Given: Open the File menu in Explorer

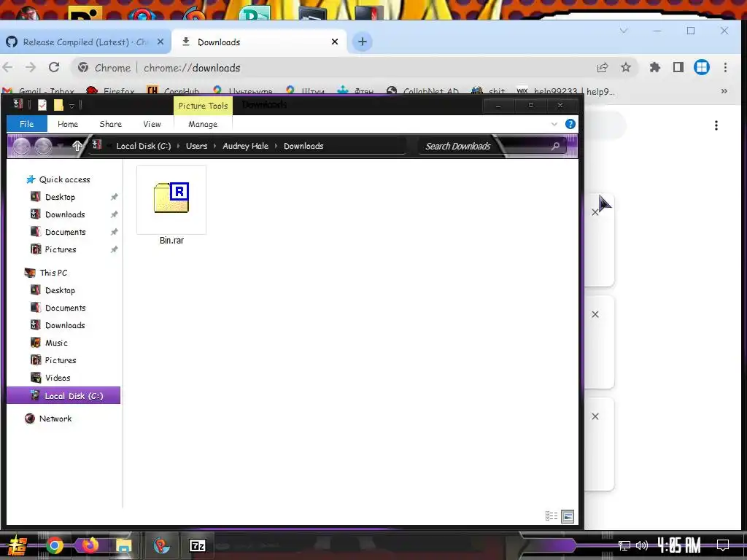Looking at the screenshot, I should 27,124.
